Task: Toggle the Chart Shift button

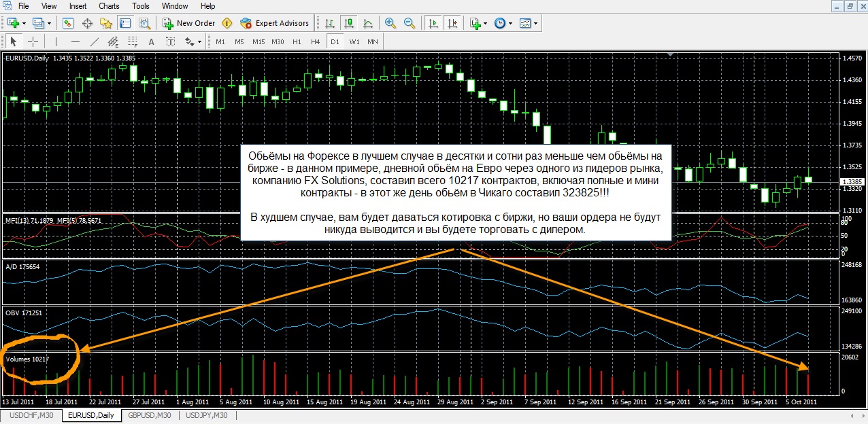Action: point(451,23)
